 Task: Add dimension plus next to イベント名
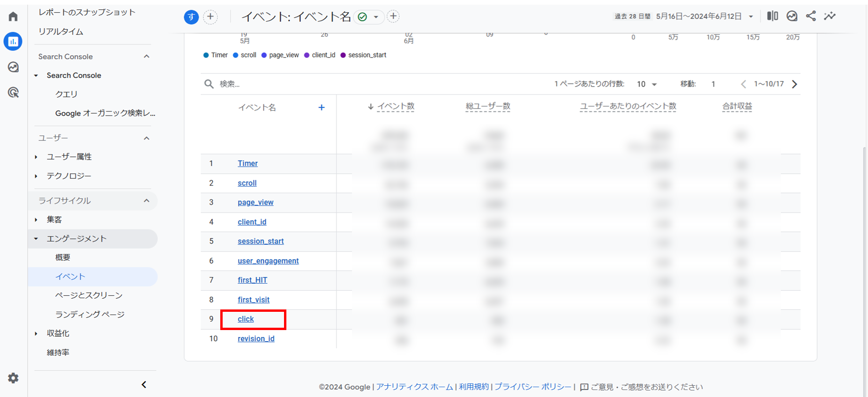322,107
